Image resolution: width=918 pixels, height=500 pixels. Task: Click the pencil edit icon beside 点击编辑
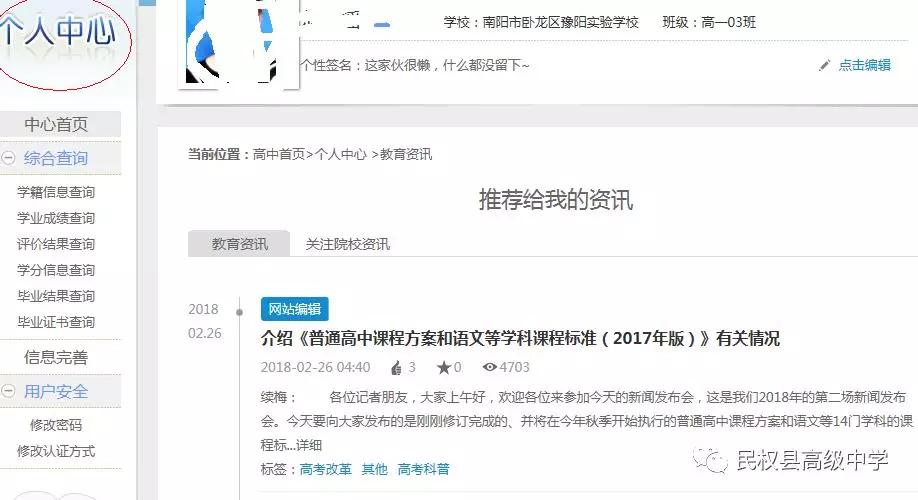pos(825,65)
